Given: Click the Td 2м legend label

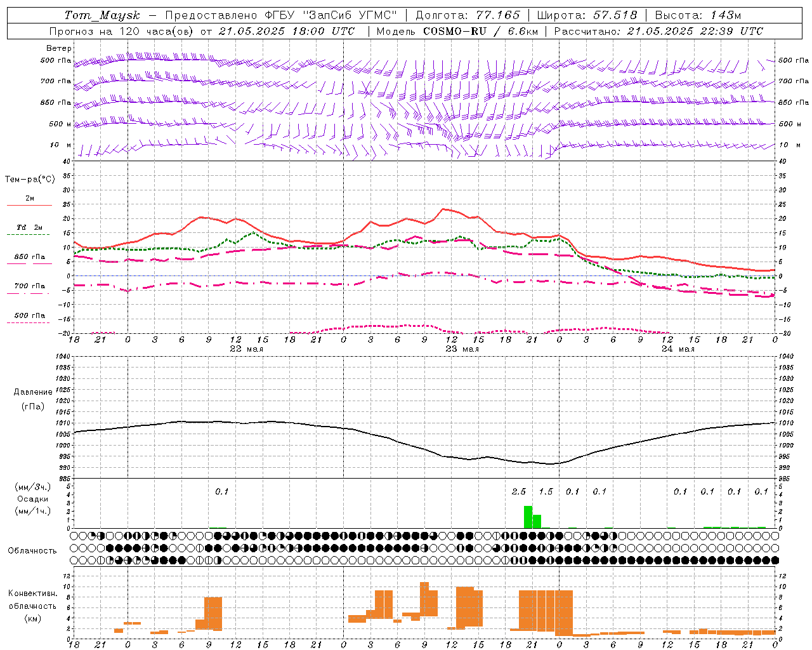Looking at the screenshot, I should (30, 227).
